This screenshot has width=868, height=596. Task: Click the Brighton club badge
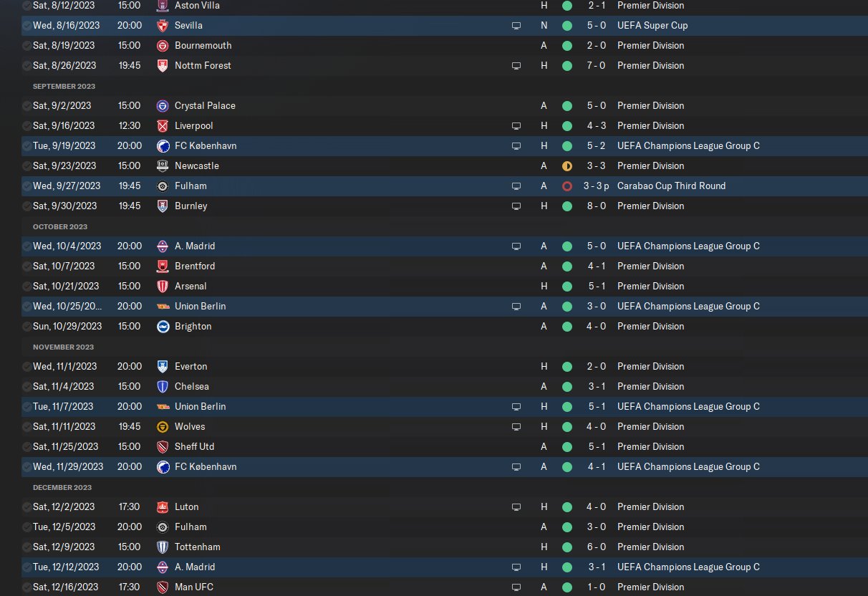(163, 326)
